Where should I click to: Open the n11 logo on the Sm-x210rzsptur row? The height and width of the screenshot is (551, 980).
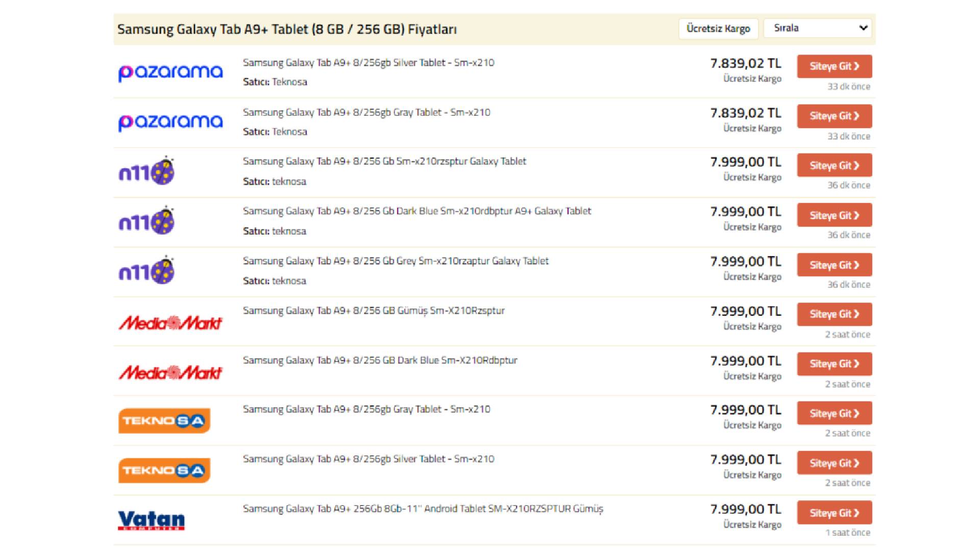[146, 170]
